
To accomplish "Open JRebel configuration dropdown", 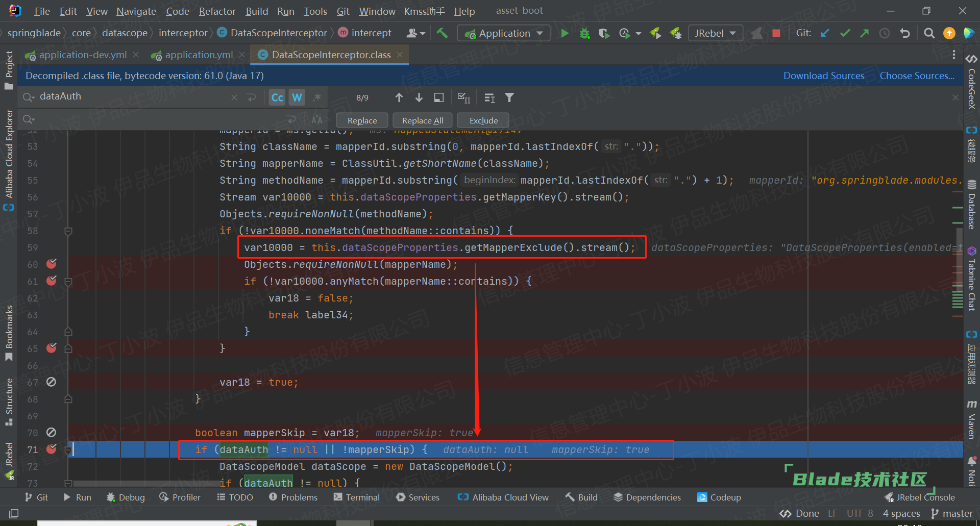I will (716, 33).
